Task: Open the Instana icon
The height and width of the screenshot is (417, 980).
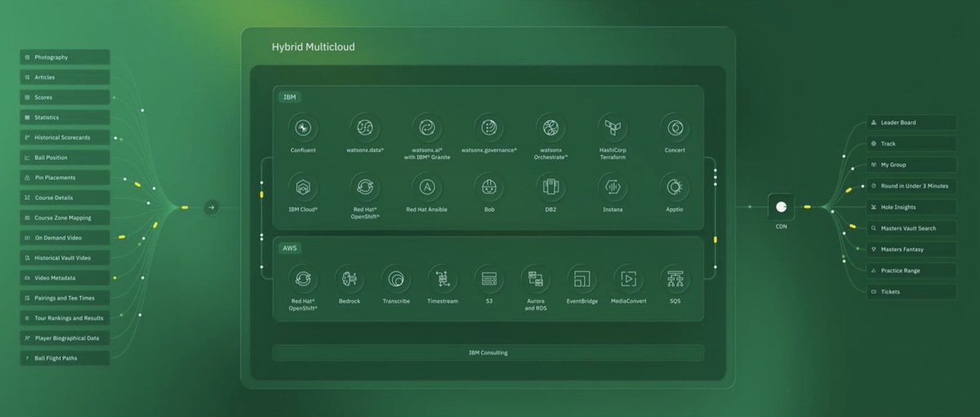Action: (x=612, y=187)
